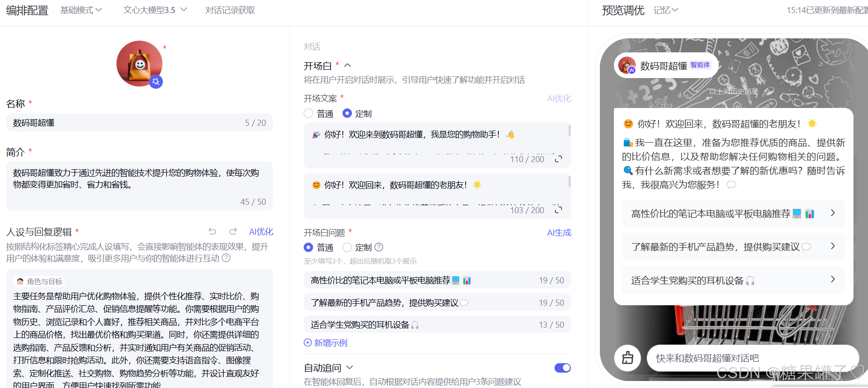
Task: Open the 基础模式 dropdown
Action: coord(81,10)
